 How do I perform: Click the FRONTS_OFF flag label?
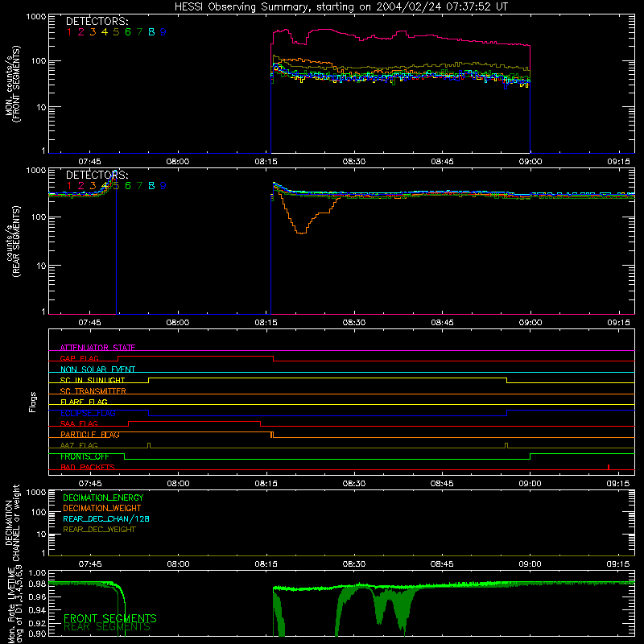pyautogui.click(x=85, y=456)
